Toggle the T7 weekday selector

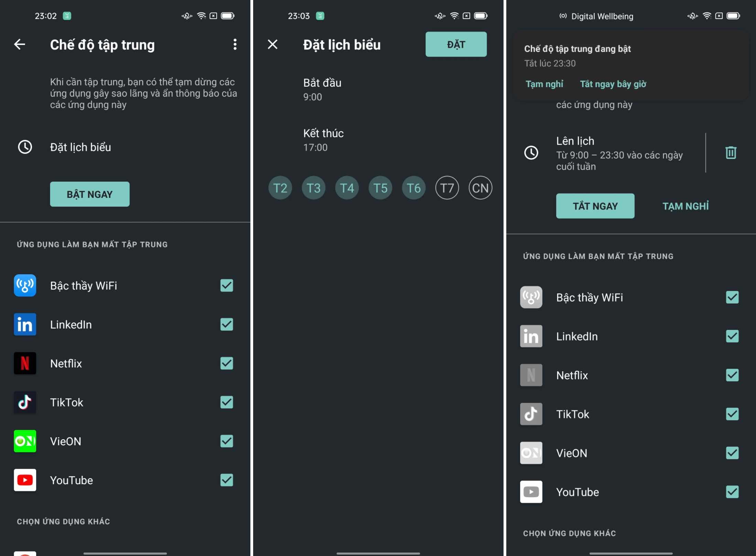click(446, 188)
